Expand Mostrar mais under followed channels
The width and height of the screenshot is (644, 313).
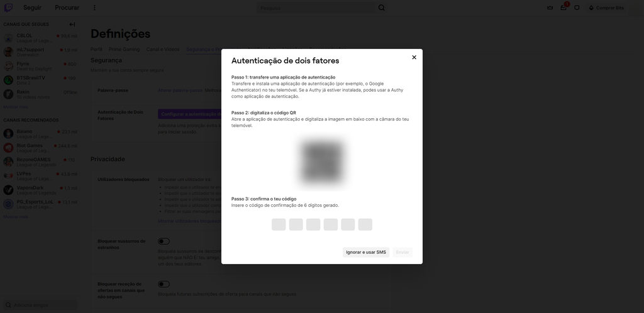tap(16, 107)
